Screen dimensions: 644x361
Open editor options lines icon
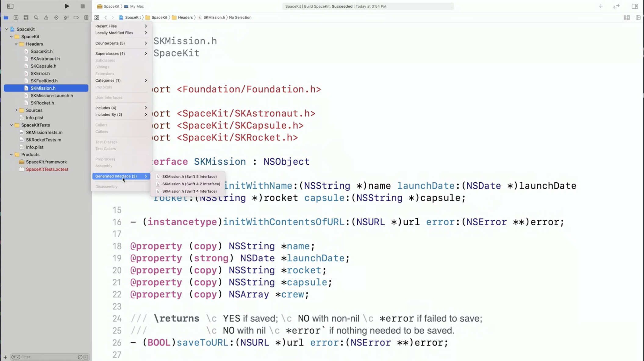627,17
